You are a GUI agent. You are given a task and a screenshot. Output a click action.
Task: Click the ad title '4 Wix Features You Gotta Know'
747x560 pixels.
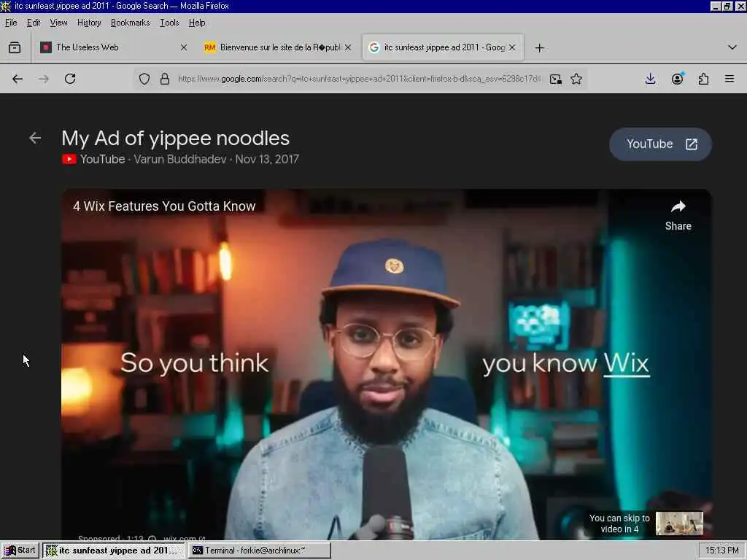click(x=164, y=206)
